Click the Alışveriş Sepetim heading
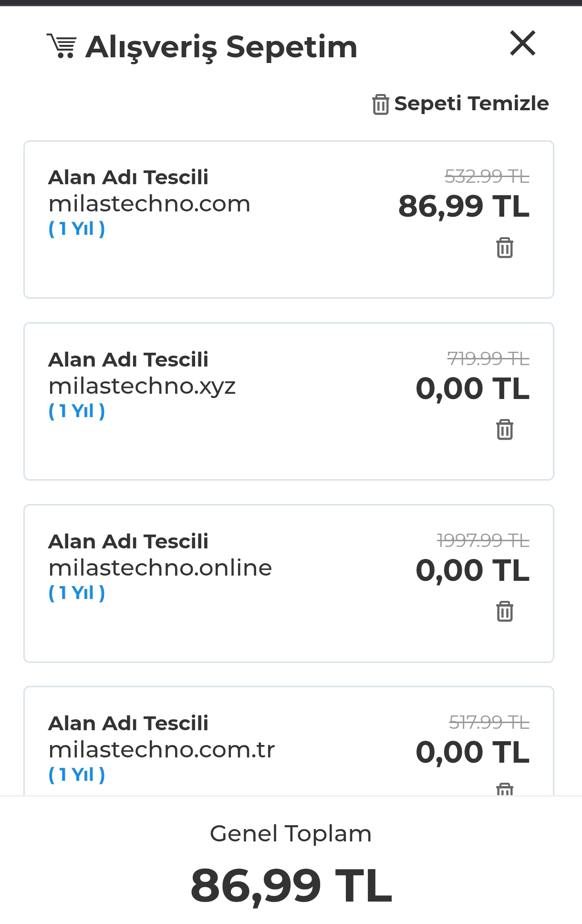 221,47
